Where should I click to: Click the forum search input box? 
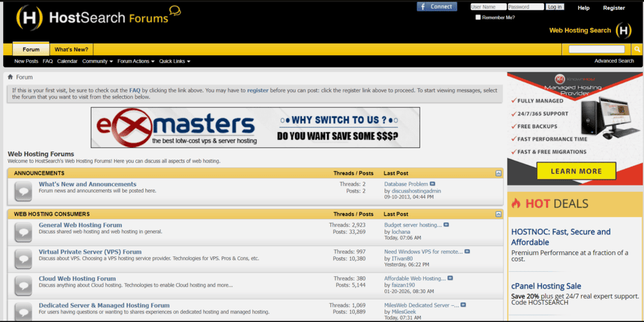596,50
